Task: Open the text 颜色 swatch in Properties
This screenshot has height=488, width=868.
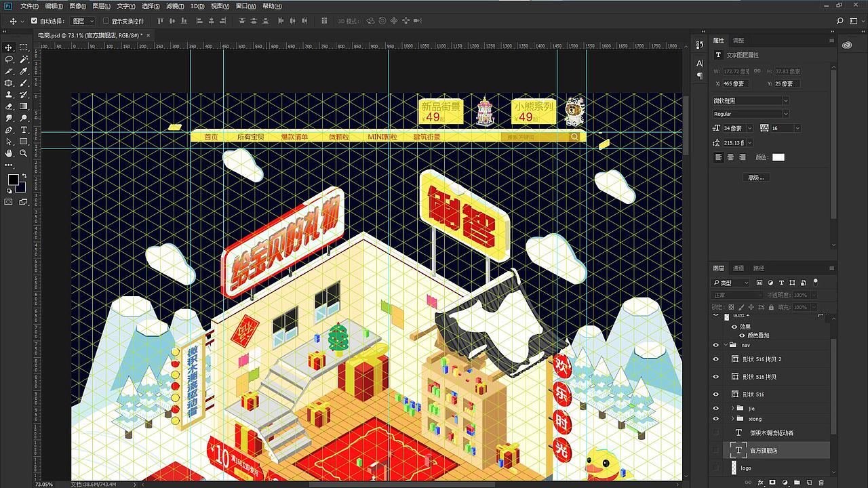Action: (778, 157)
